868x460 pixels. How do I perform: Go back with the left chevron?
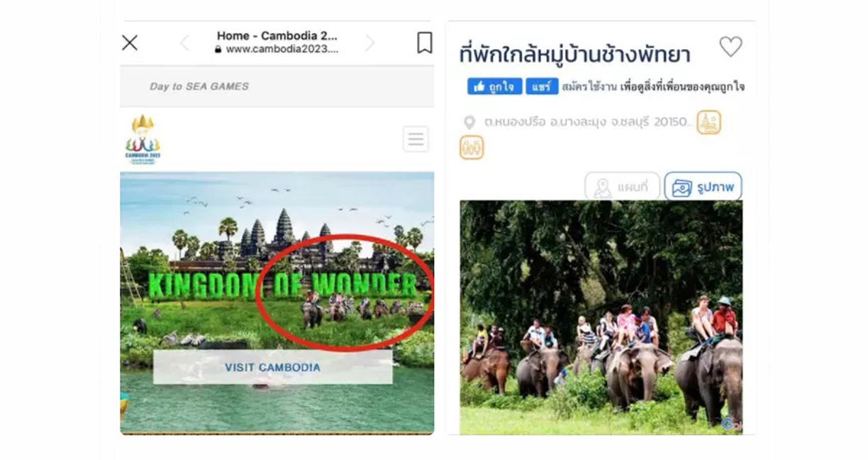pyautogui.click(x=184, y=43)
